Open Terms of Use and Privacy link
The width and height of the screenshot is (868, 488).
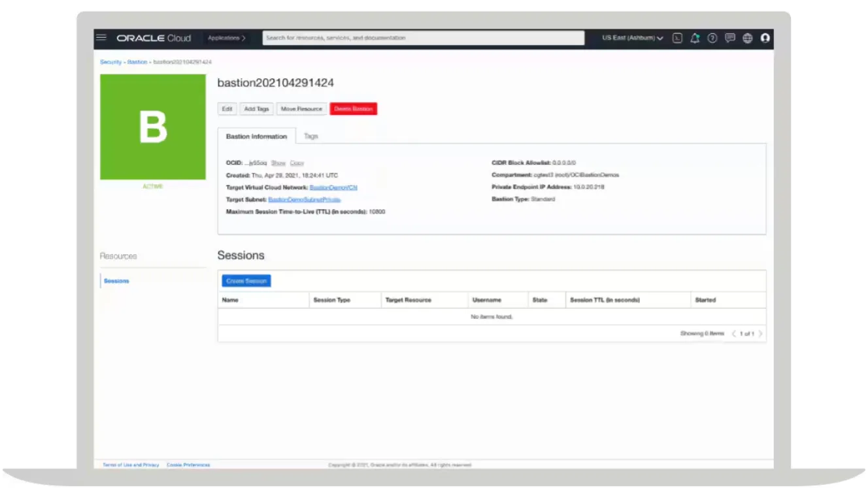131,465
